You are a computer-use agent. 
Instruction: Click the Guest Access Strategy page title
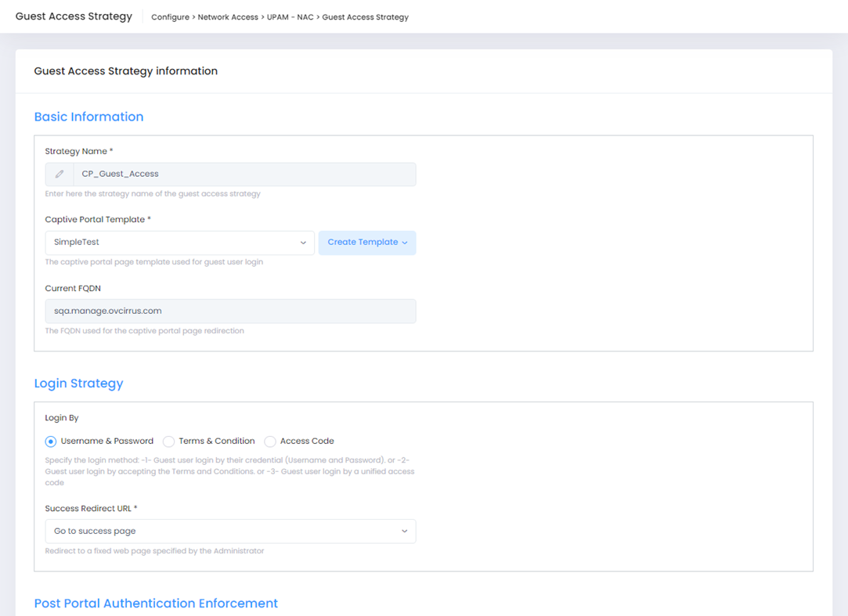[74, 16]
